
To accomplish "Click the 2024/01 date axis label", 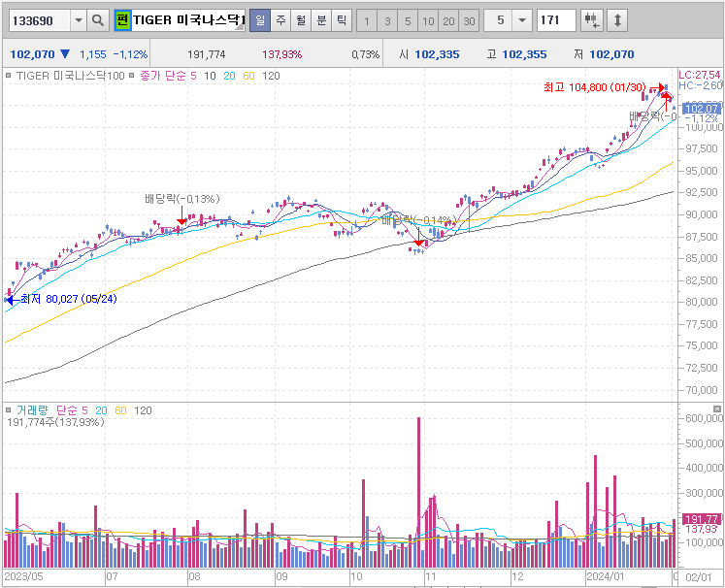I will pos(606,576).
